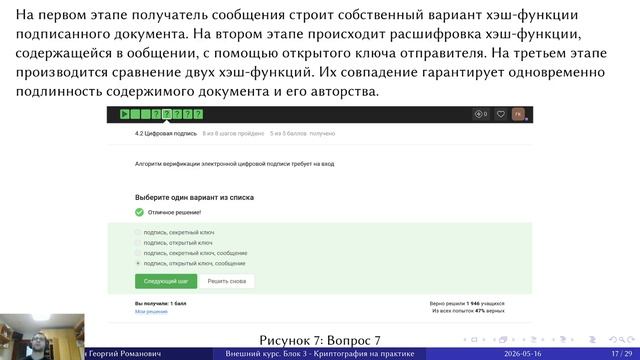Viewport: 640px width, 360px height.
Task: Click the Beamer magnifier search icon
Action: [622, 340]
